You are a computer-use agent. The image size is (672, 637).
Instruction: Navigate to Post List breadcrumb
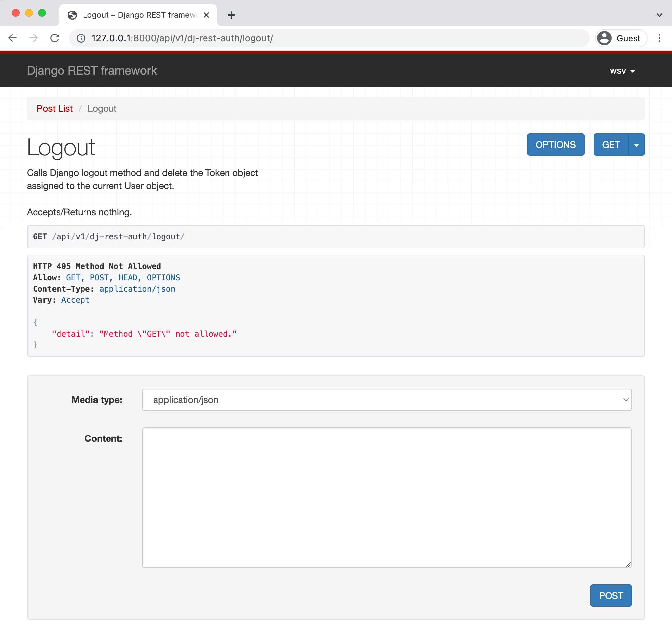click(x=55, y=109)
